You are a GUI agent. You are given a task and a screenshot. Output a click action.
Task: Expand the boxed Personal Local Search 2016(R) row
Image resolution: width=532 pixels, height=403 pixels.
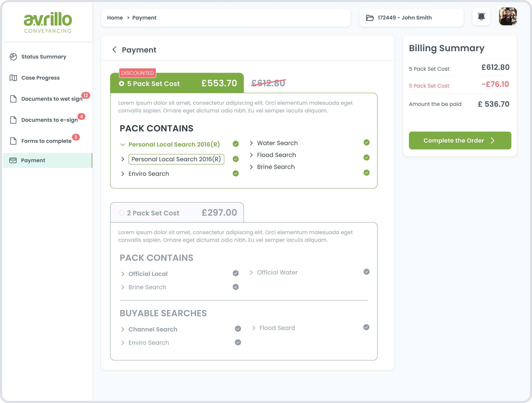(x=123, y=159)
